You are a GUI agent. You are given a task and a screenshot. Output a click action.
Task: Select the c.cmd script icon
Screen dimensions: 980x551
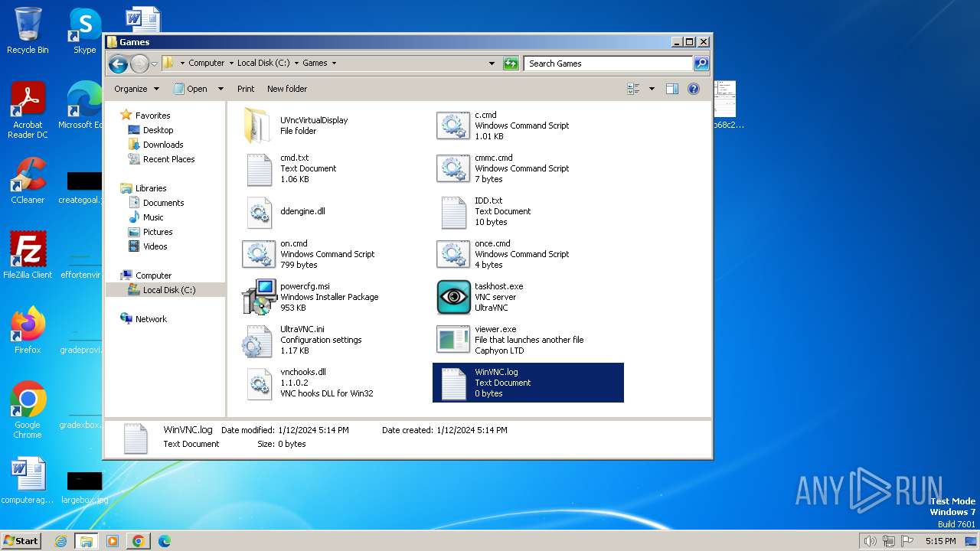coord(453,126)
